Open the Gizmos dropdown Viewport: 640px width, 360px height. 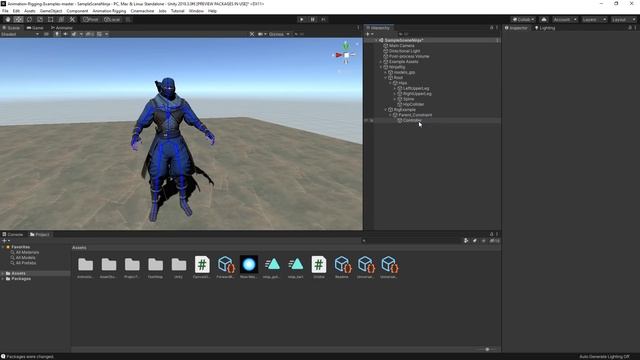click(279, 34)
